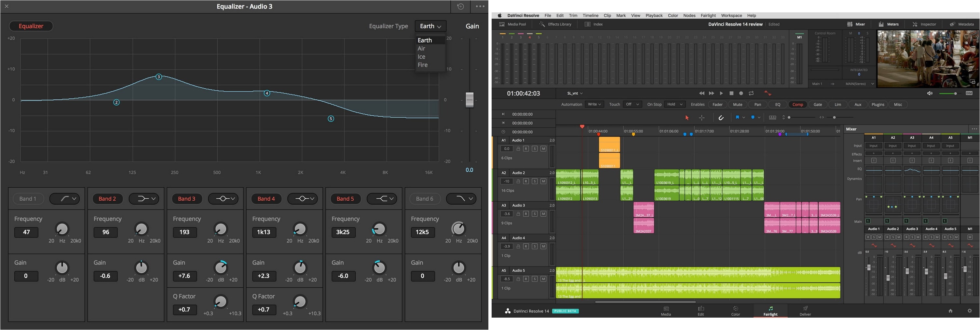Click the Fader enables button
This screenshot has width=980, height=330.
(717, 105)
